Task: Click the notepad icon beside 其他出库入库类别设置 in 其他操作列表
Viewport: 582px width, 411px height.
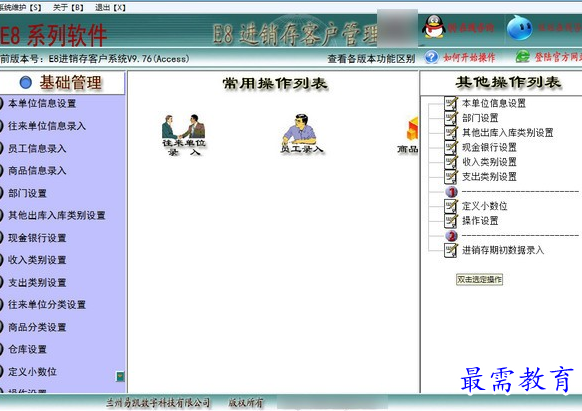Action: click(x=451, y=133)
